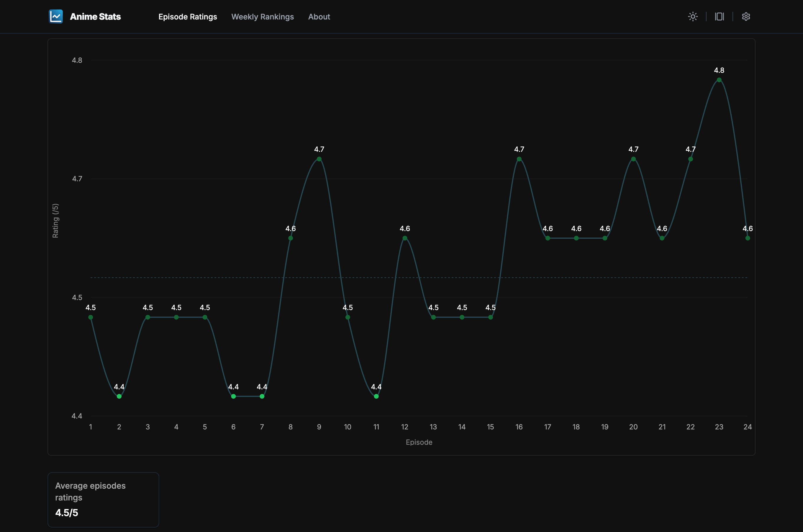The height and width of the screenshot is (532, 803).
Task: Click the episode 1 data point
Action: pos(91,317)
